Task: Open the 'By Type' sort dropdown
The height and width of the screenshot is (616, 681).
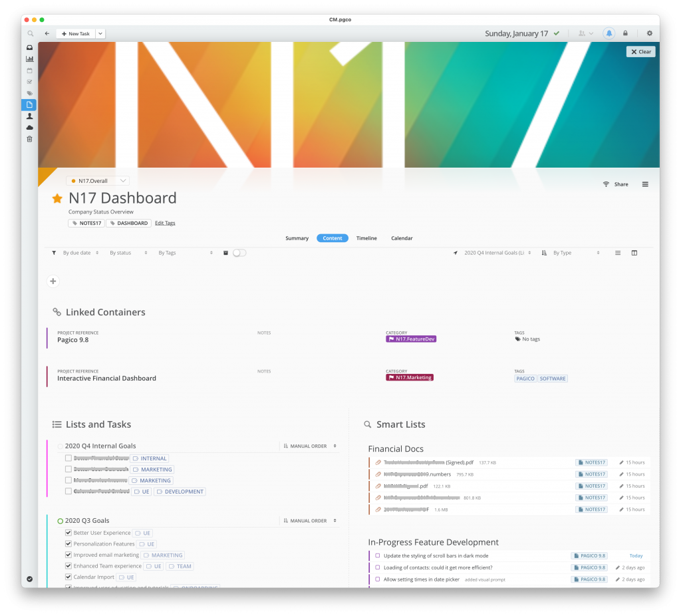Action: (x=576, y=253)
